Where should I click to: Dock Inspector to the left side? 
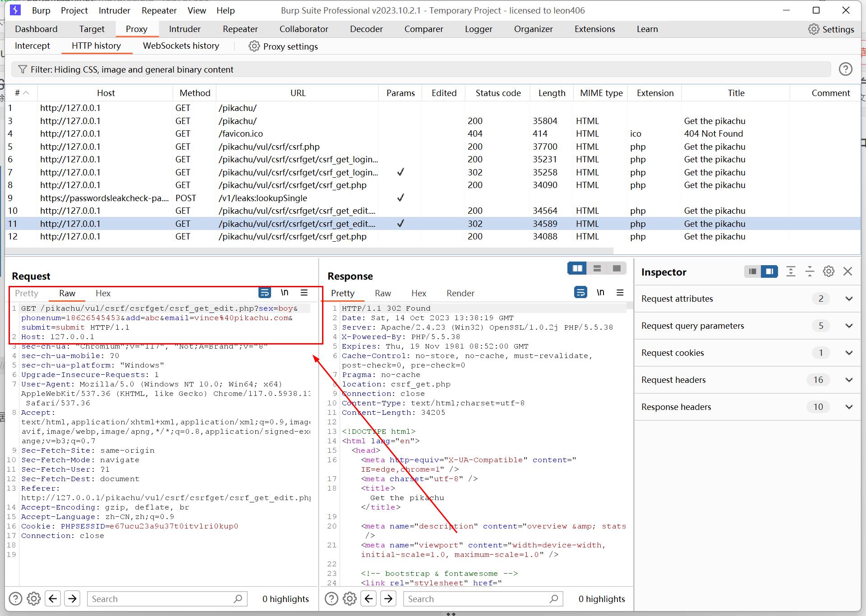(x=752, y=271)
